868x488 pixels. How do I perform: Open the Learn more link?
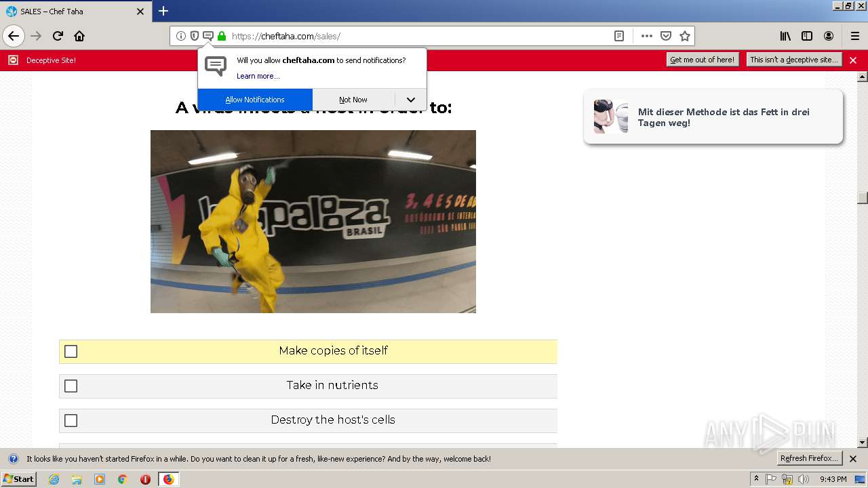(x=258, y=76)
